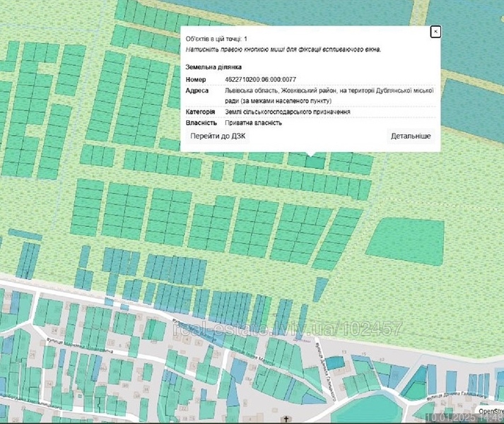
Task: Click the italic hint about fixing the popup window
Action: pyautogui.click(x=283, y=49)
